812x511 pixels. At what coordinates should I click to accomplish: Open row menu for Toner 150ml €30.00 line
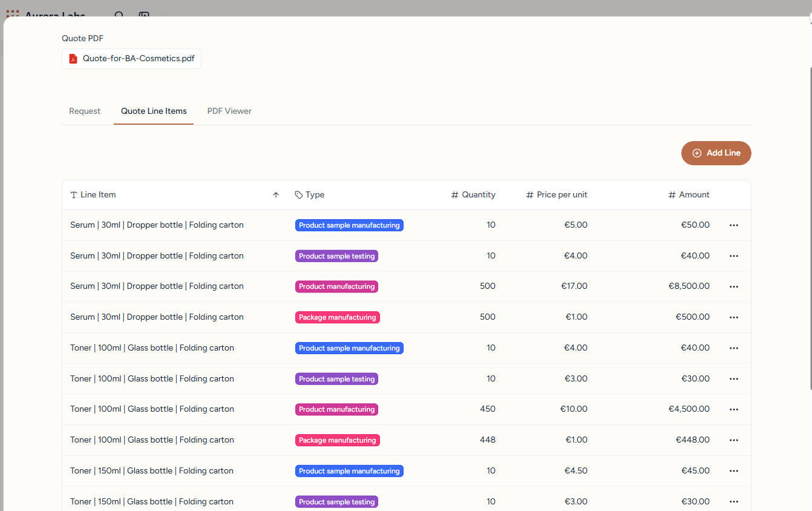pyautogui.click(x=734, y=502)
